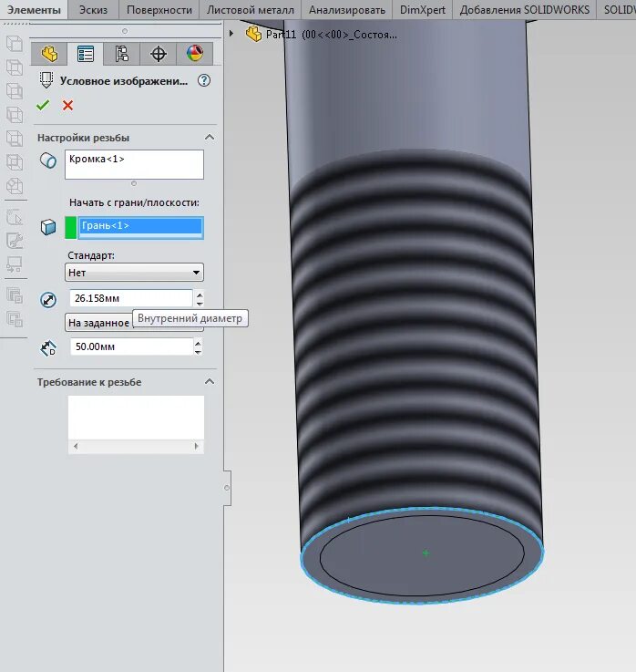Click the thread callout text box
Screen dimensions: 636x672
(136, 417)
